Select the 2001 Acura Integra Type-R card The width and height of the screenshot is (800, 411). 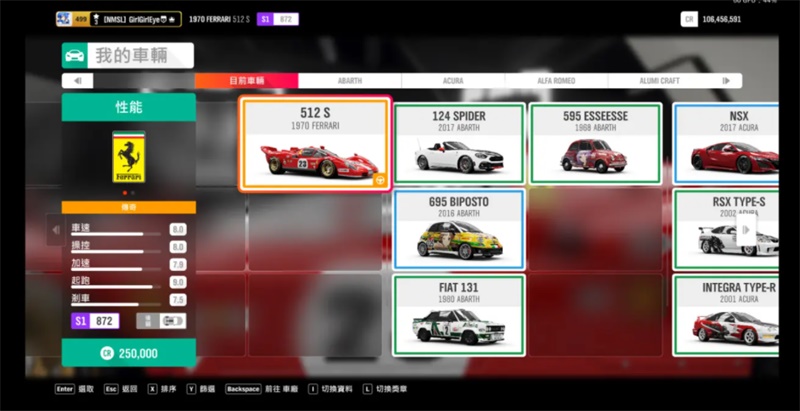click(726, 315)
